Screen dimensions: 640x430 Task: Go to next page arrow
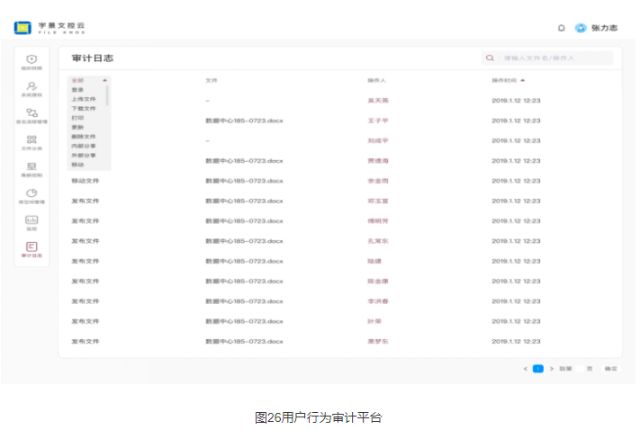551,369
